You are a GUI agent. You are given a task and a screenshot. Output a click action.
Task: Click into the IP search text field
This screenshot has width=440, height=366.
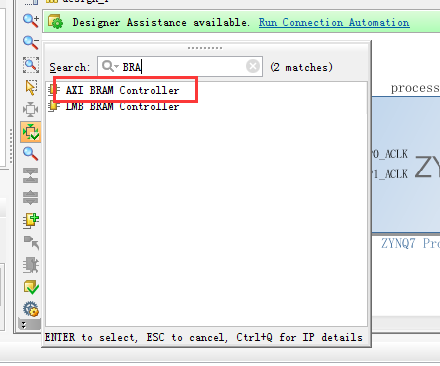coord(180,67)
